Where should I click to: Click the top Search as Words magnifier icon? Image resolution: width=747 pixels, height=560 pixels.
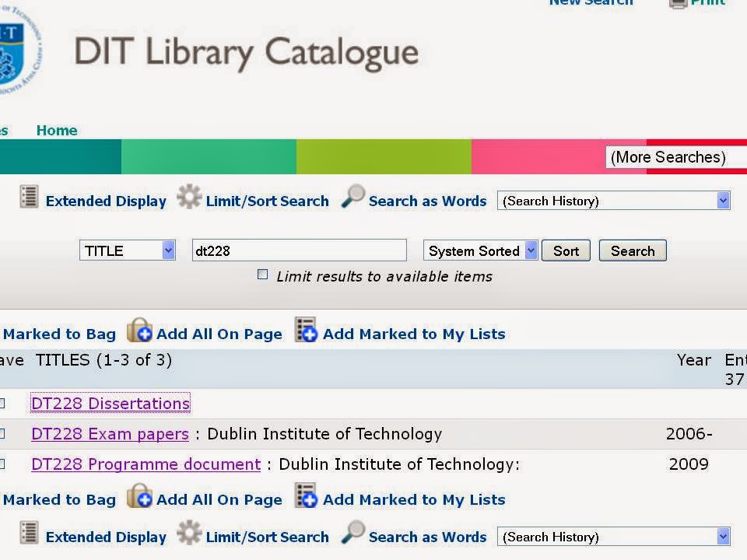tap(352, 197)
